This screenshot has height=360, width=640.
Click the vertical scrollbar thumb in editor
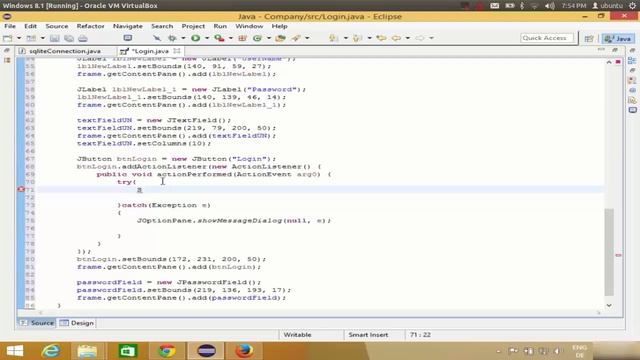609,252
